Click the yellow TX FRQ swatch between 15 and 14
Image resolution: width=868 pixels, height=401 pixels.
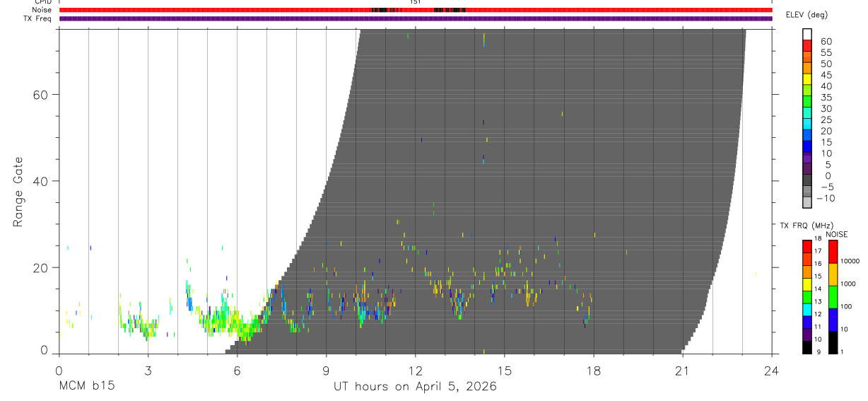point(807,284)
